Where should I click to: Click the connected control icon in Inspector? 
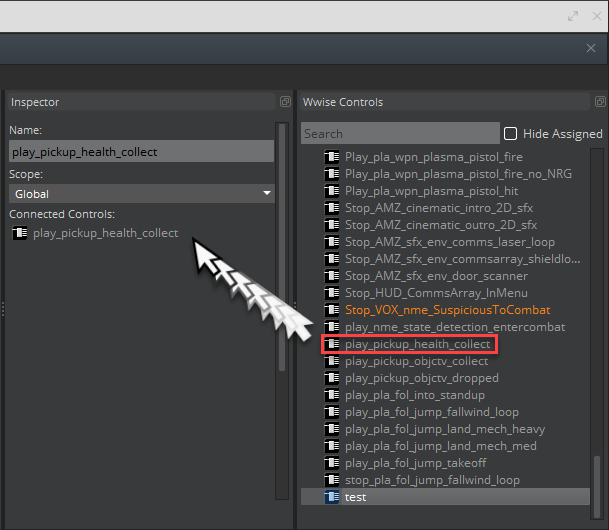pyautogui.click(x=19, y=233)
